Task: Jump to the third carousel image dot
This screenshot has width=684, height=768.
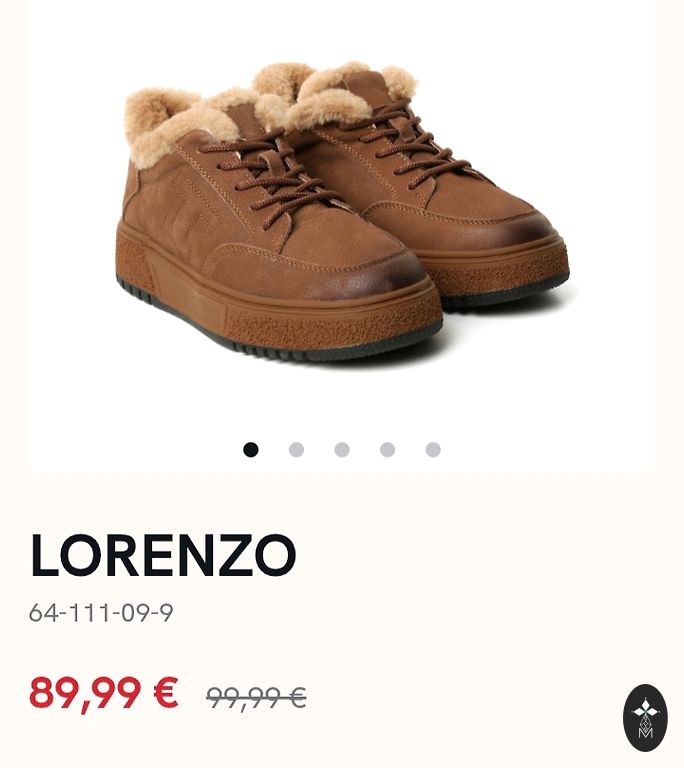Action: [x=342, y=450]
